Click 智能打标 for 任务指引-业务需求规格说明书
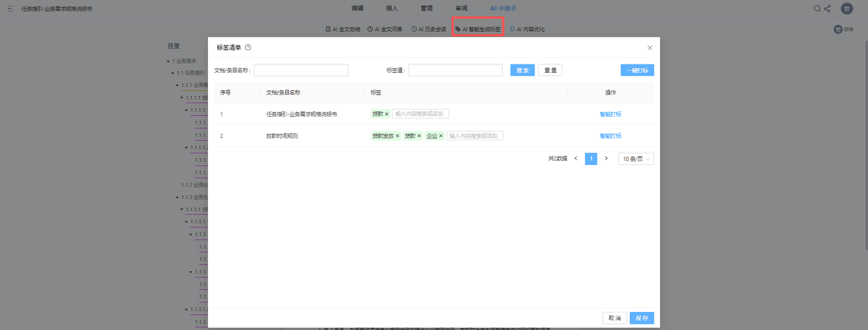The width and height of the screenshot is (868, 330). [611, 114]
